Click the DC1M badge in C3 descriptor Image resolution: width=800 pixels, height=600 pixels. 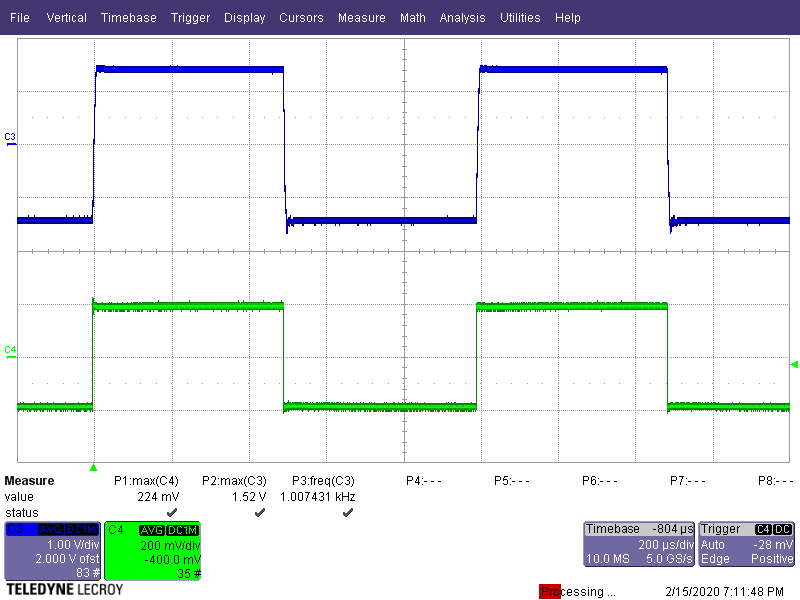(82, 530)
